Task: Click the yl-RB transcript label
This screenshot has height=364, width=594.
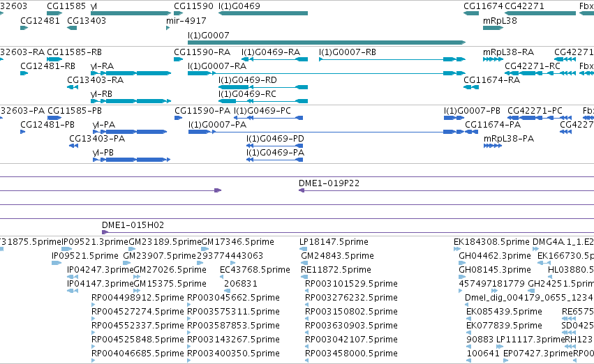Action: 101,94
